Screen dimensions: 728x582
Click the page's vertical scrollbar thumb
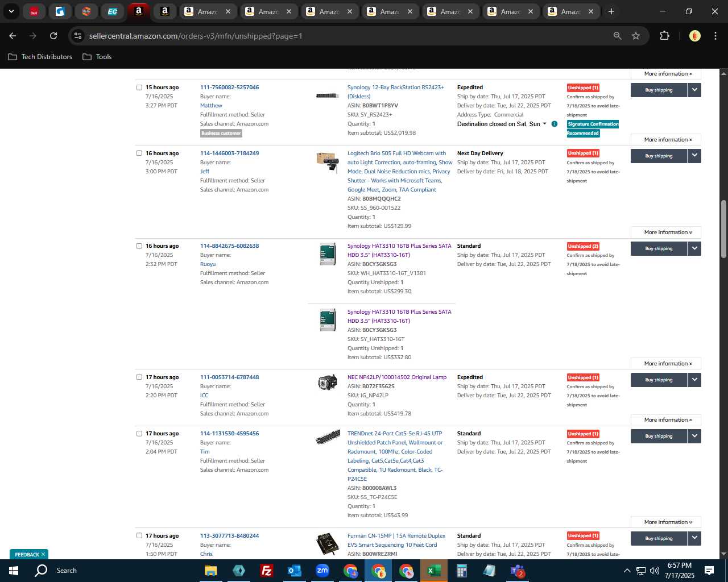point(724,229)
